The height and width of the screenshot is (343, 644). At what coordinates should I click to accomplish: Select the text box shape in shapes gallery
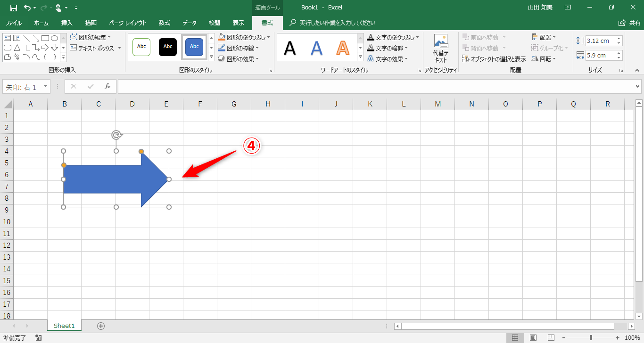tap(7, 38)
